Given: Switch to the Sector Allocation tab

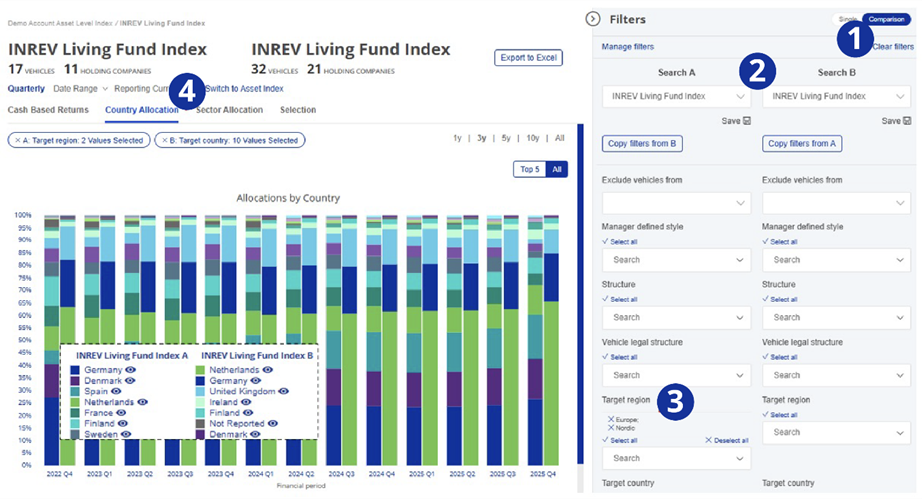Looking at the screenshot, I should (x=230, y=110).
